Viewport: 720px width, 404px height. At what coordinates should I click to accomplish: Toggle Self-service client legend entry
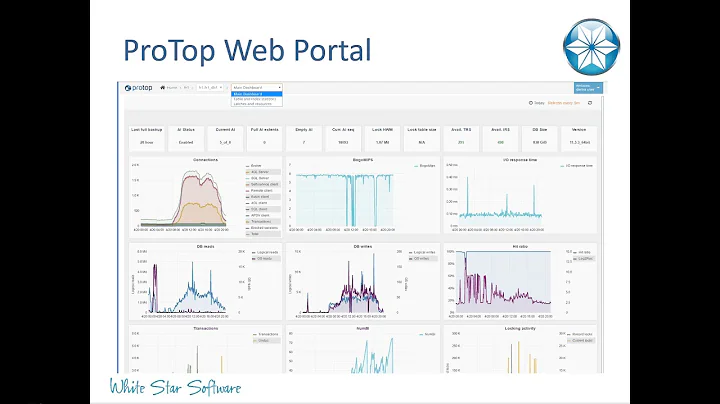point(263,184)
